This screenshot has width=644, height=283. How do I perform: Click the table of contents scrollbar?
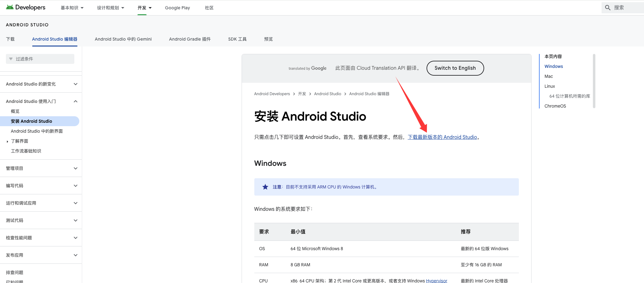pos(594,81)
